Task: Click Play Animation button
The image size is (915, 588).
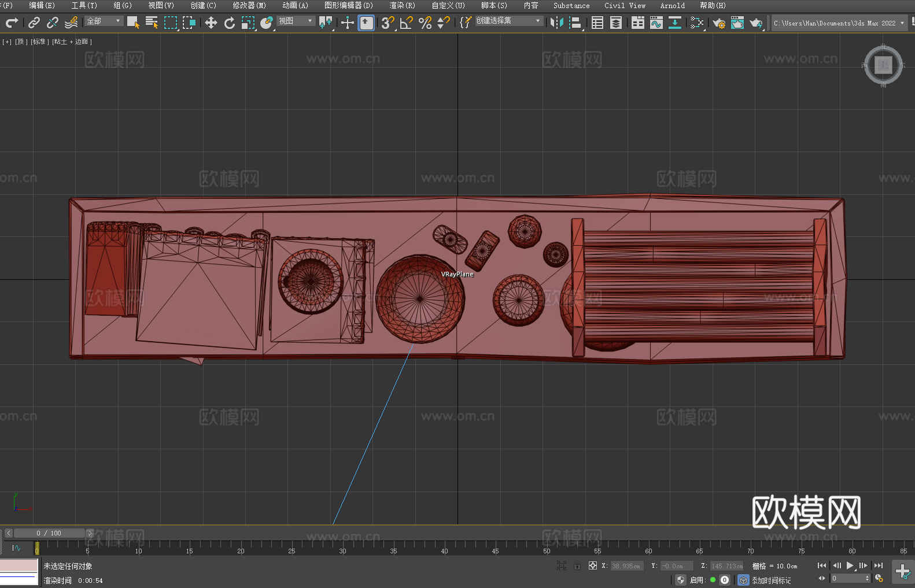Action: tap(850, 565)
